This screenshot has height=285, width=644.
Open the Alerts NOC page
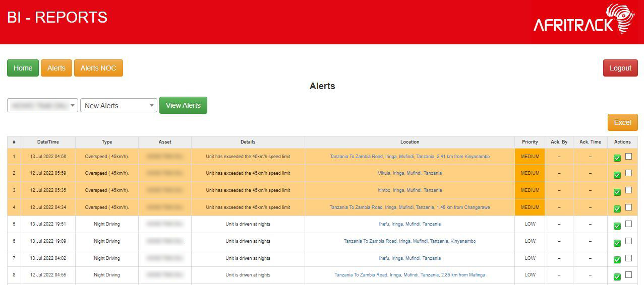coord(98,68)
